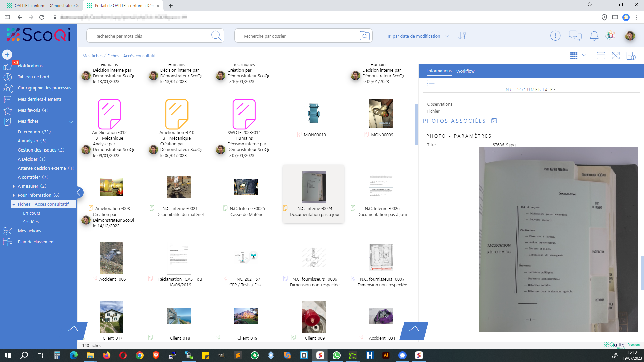Open Notifications in the sidebar

pyautogui.click(x=30, y=66)
